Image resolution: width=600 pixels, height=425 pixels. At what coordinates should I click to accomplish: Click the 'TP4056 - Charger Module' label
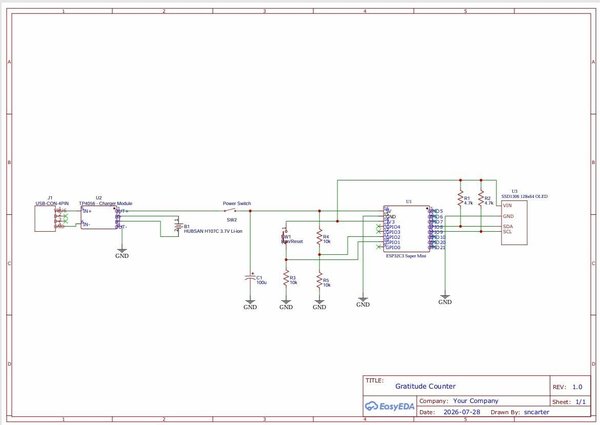106,203
